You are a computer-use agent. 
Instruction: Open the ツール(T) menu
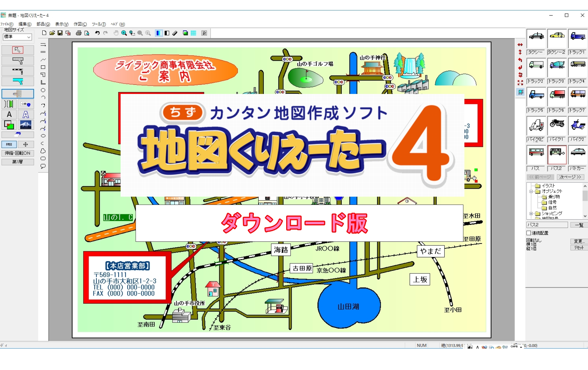[99, 24]
